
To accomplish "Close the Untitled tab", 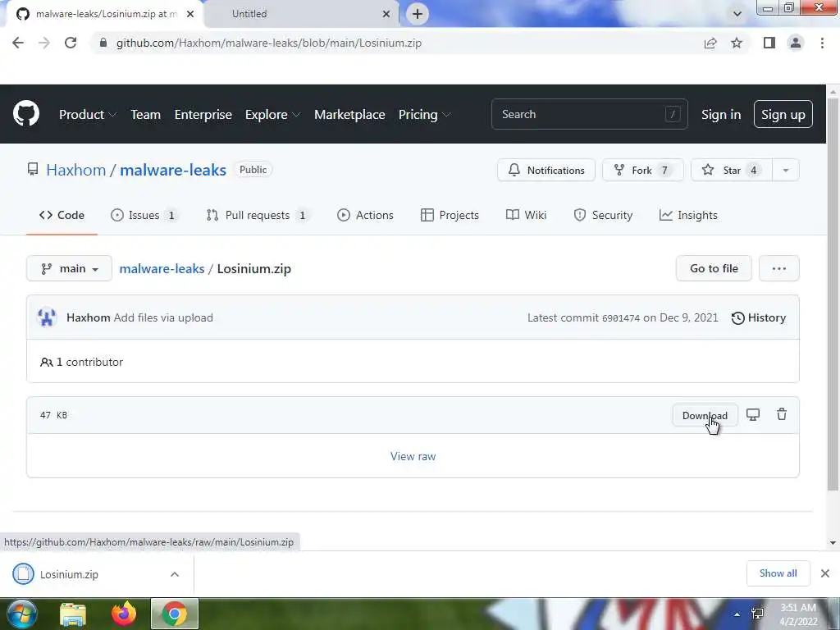I will (386, 14).
